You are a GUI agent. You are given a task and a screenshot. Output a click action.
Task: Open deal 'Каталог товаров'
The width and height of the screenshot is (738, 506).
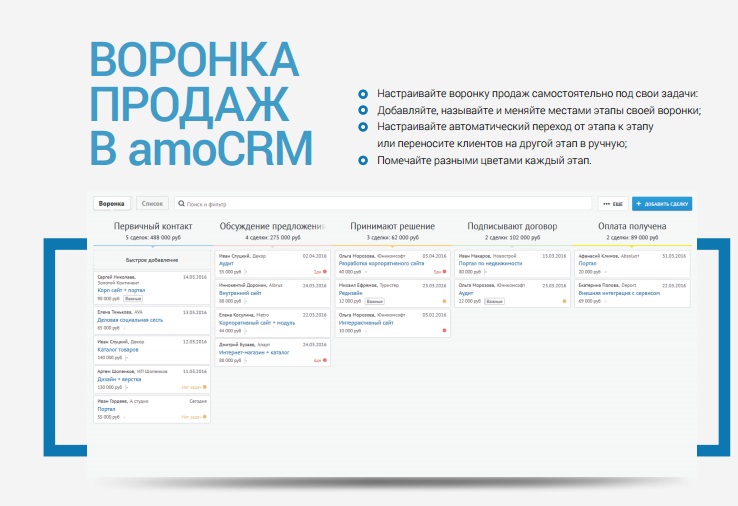click(118, 350)
